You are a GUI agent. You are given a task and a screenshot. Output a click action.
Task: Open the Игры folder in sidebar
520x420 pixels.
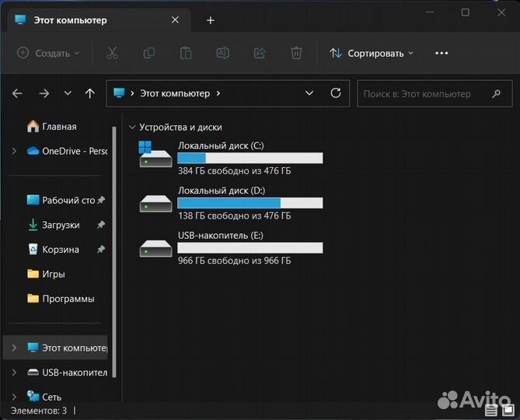click(x=46, y=274)
